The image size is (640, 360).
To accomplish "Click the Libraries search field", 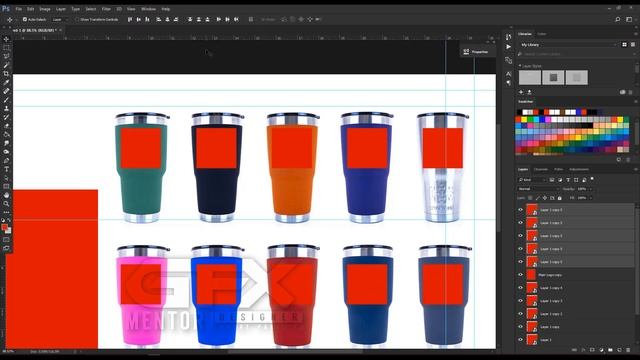I will (x=576, y=54).
